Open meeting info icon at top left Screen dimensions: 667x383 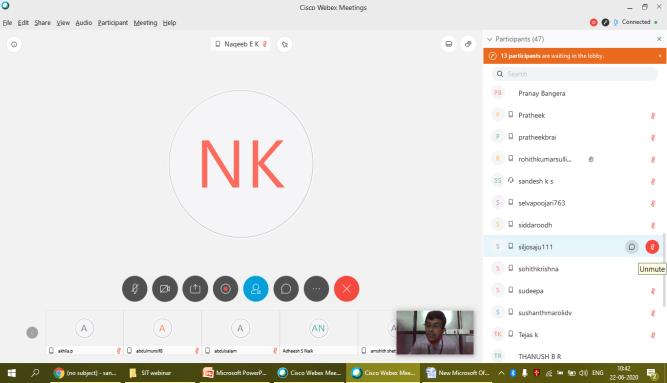[14, 44]
